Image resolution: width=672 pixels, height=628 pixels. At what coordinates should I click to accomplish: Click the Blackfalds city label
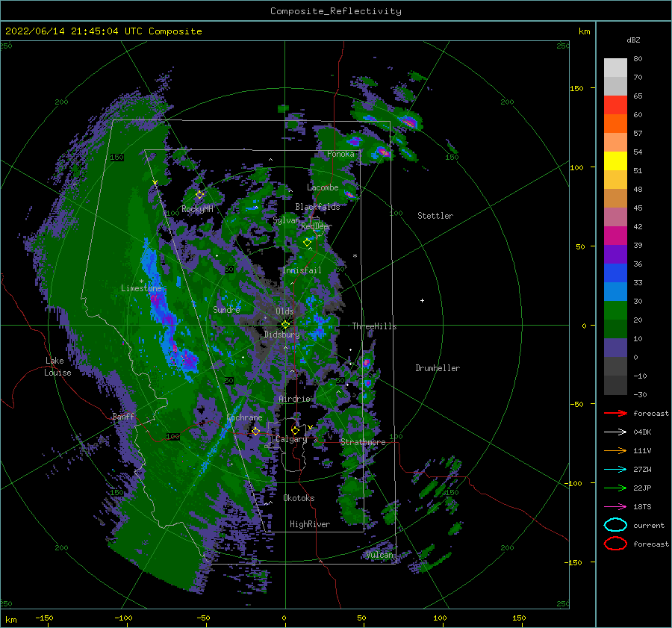pyautogui.click(x=317, y=207)
